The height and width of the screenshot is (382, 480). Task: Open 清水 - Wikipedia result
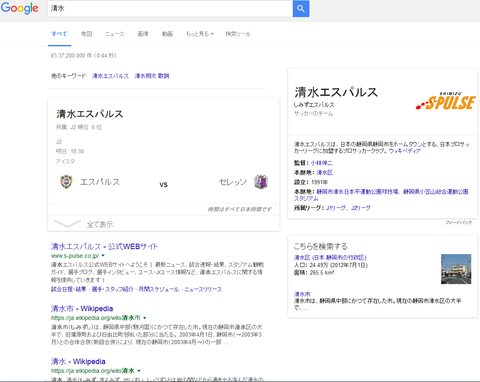point(78,361)
